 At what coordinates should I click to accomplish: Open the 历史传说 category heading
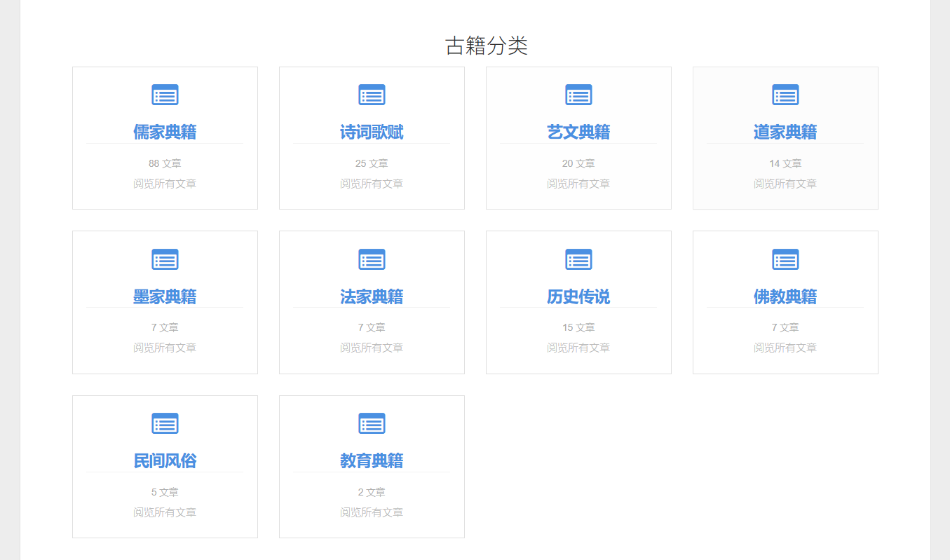pos(578,296)
